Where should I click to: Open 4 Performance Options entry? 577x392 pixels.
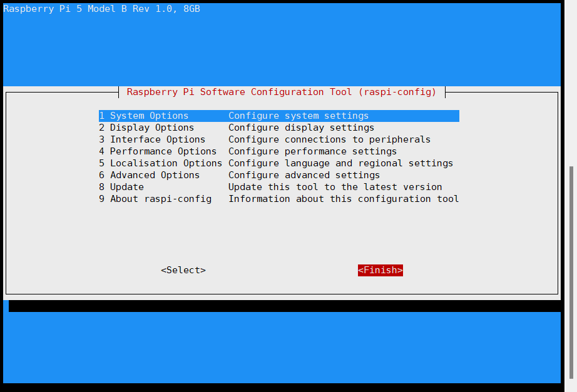tap(278, 151)
